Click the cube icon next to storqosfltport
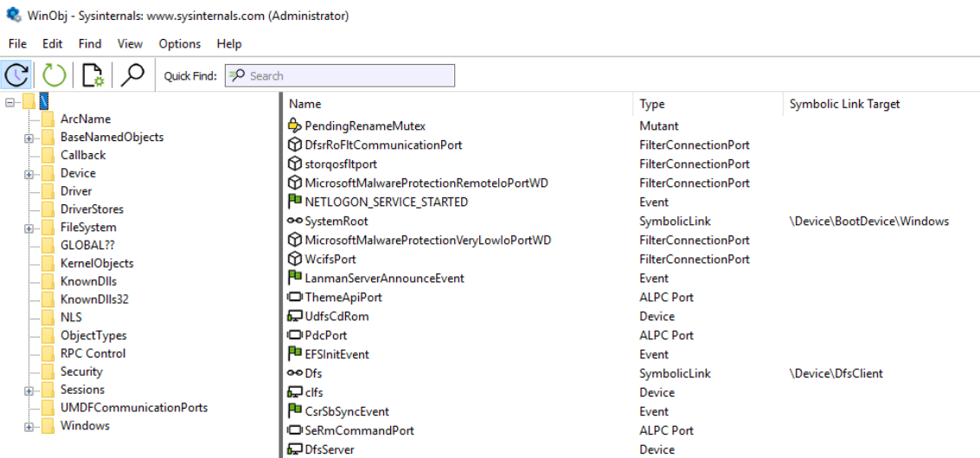 coord(294,164)
